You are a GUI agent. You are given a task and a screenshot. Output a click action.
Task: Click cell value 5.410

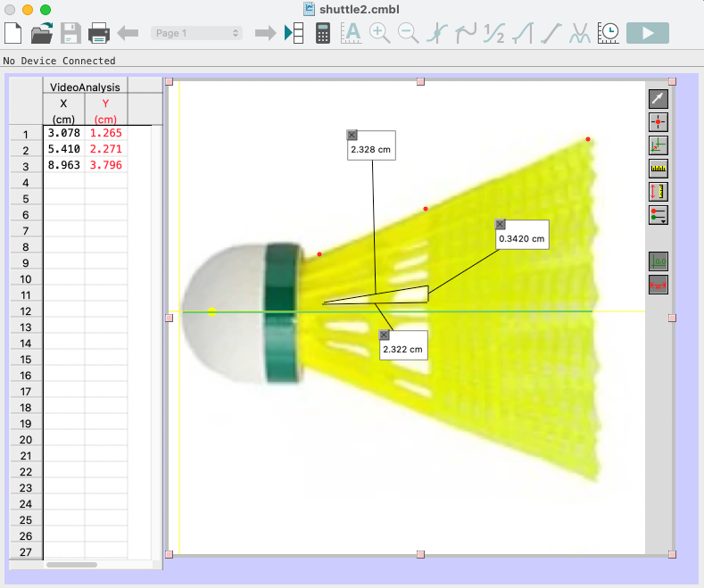coord(63,149)
